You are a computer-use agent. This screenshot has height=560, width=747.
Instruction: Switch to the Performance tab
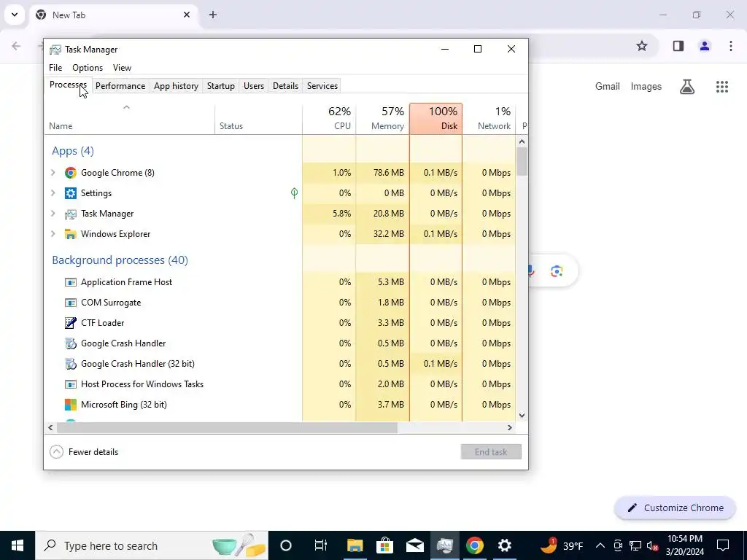(120, 86)
